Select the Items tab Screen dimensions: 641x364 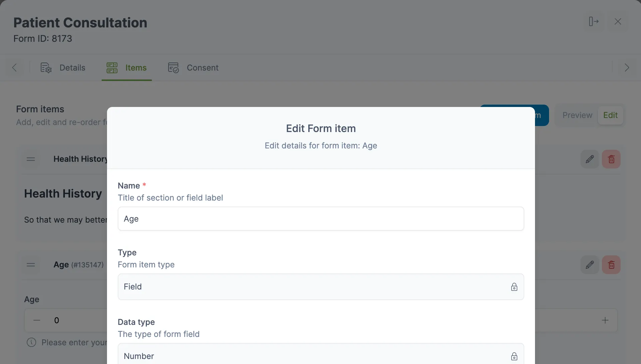(126, 68)
